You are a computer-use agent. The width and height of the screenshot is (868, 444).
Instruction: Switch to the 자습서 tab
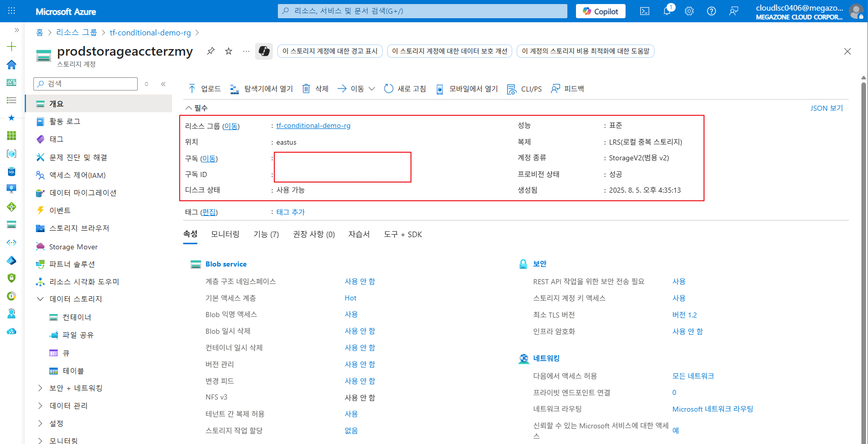click(359, 234)
